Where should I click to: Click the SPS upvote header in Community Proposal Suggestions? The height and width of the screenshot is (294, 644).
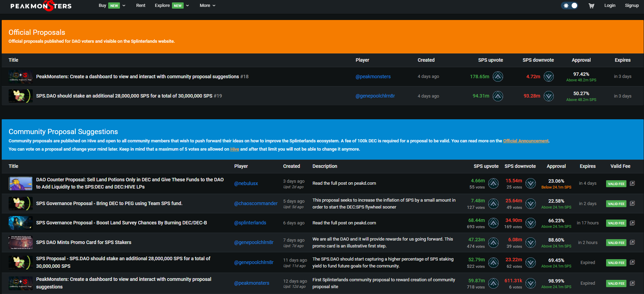(486, 166)
